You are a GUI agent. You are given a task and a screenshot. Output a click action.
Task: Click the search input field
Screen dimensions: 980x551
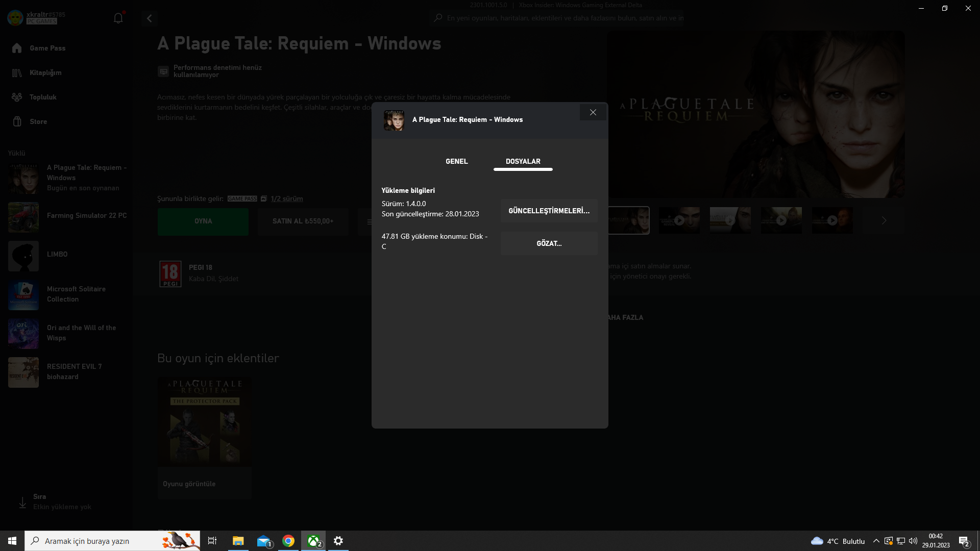(561, 18)
